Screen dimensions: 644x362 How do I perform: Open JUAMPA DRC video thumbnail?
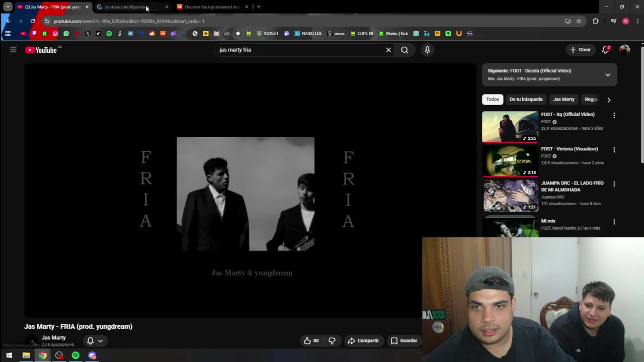pyautogui.click(x=510, y=196)
